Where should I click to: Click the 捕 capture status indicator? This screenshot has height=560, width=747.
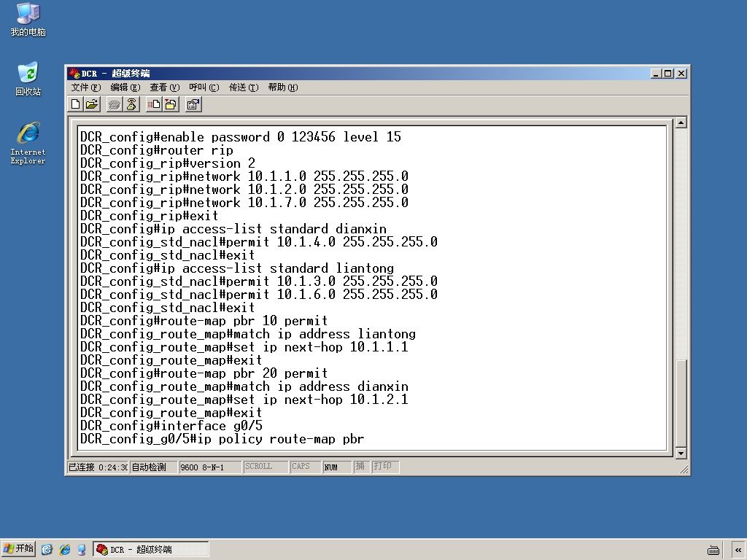tap(361, 467)
